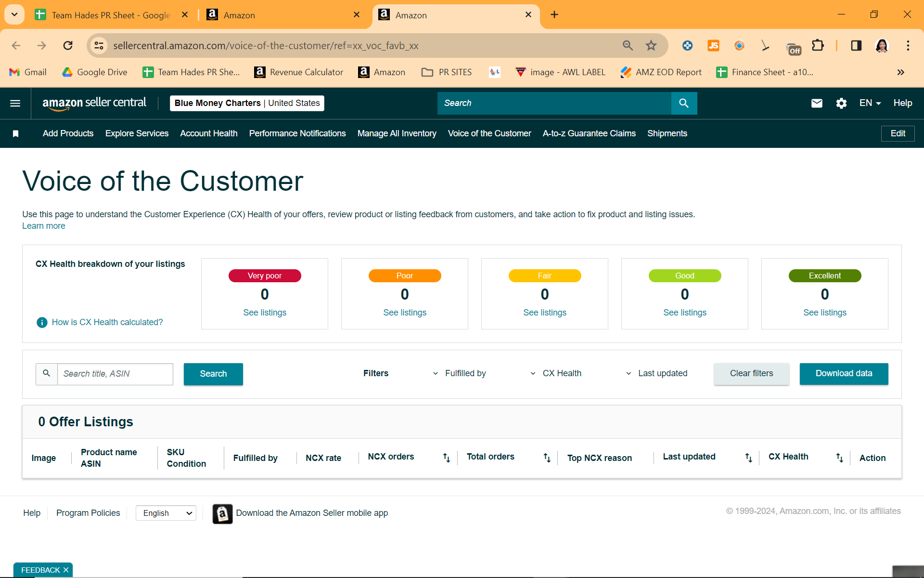Click See listings under Very poor
The width and height of the screenshot is (924, 578).
point(265,313)
